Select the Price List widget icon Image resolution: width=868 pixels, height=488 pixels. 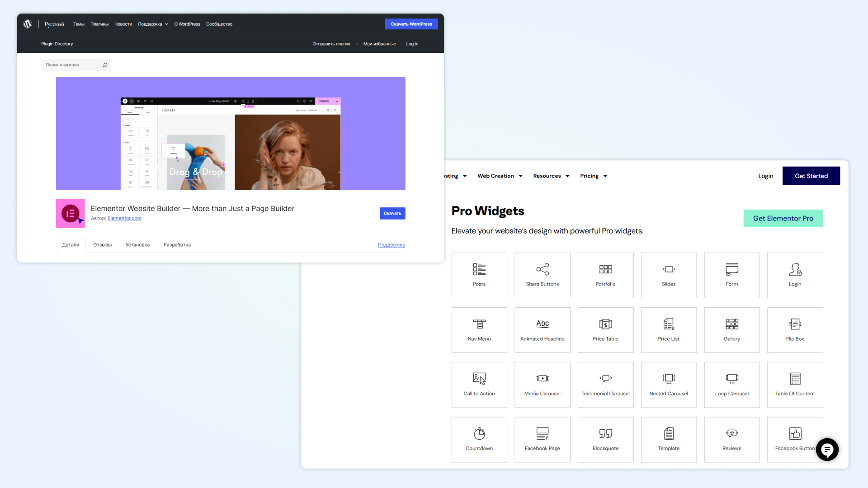669,324
